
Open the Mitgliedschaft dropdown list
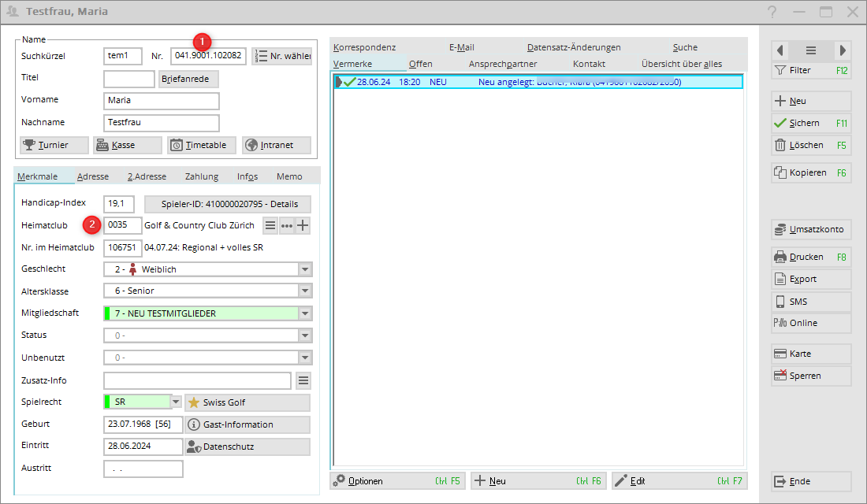click(x=305, y=313)
